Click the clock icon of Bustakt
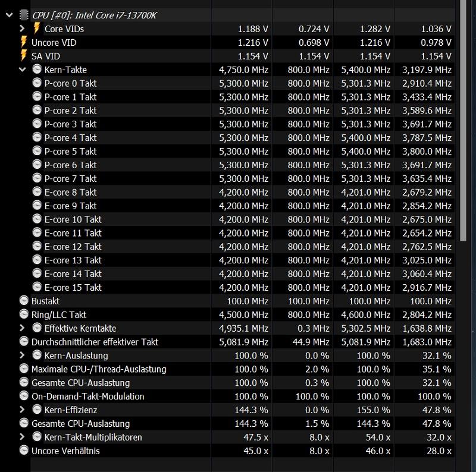The width and height of the screenshot is (476, 472). [24, 301]
